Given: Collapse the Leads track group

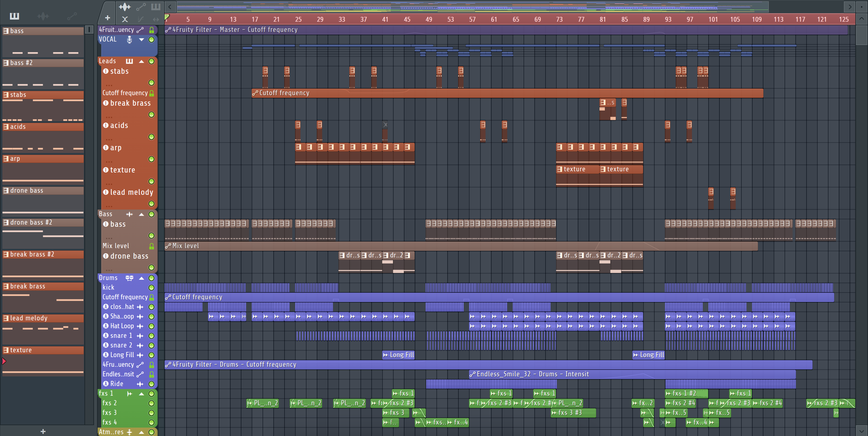Looking at the screenshot, I should (142, 61).
